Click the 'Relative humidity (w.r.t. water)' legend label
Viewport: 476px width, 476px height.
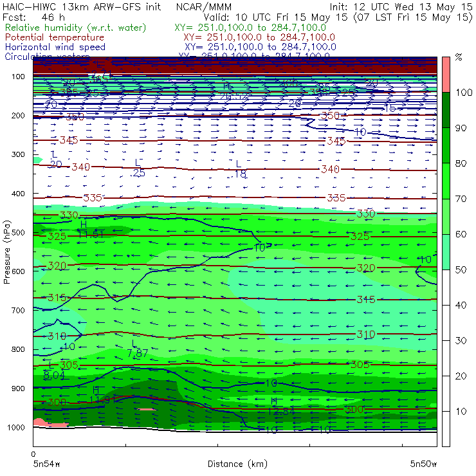pos(76,28)
